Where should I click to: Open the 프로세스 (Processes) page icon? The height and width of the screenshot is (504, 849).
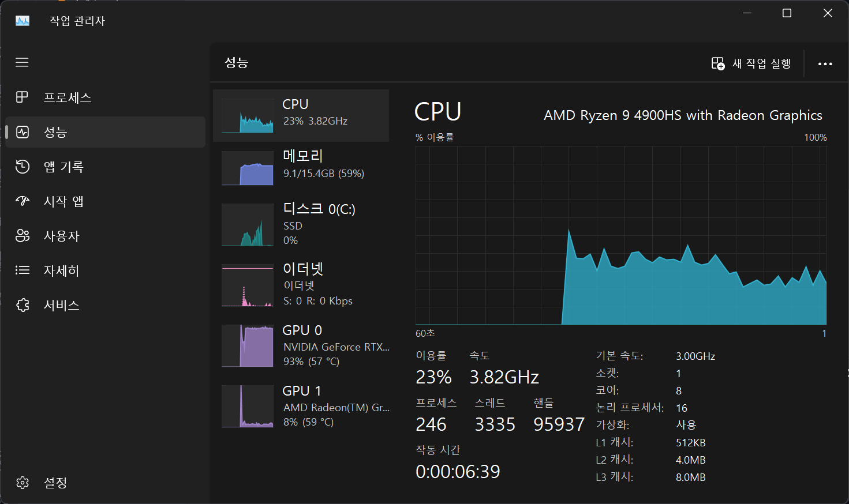point(22,97)
